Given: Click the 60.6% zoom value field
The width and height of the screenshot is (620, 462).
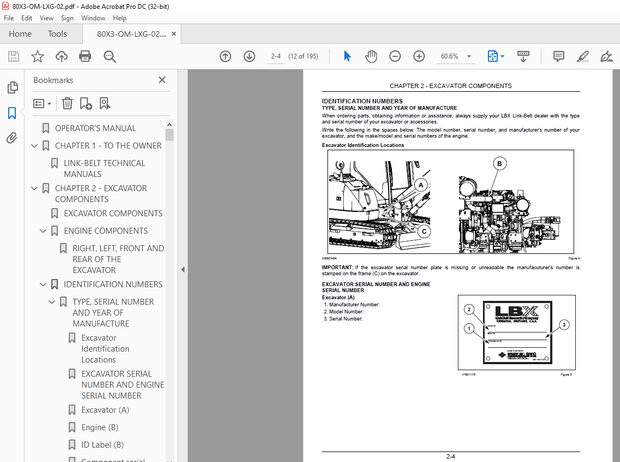Looking at the screenshot, I should tap(449, 57).
